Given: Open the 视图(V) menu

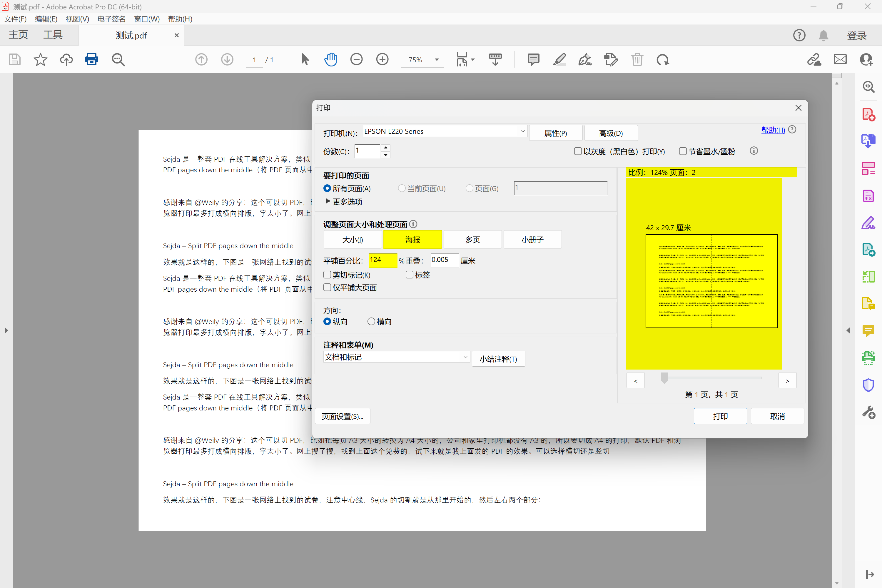Looking at the screenshot, I should pyautogui.click(x=77, y=19).
